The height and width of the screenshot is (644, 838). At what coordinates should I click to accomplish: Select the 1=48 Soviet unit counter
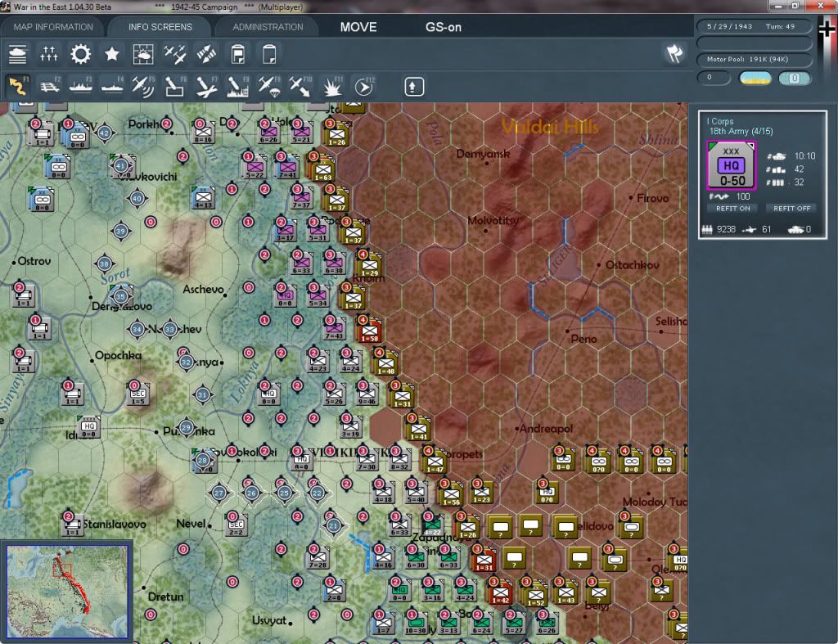tap(386, 363)
